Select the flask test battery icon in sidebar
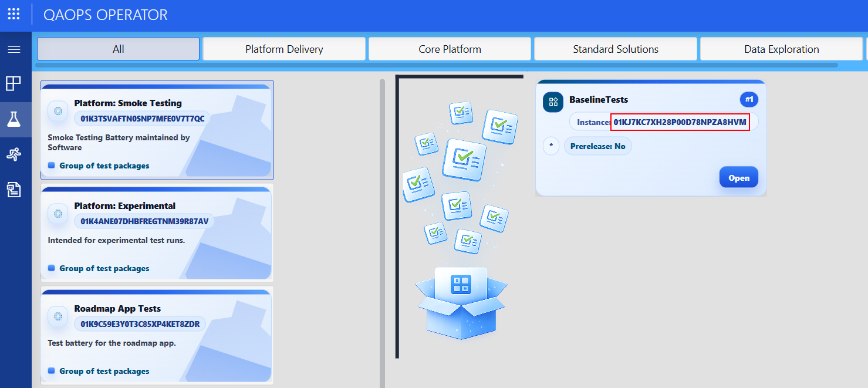The width and height of the screenshot is (868, 388). (15, 119)
